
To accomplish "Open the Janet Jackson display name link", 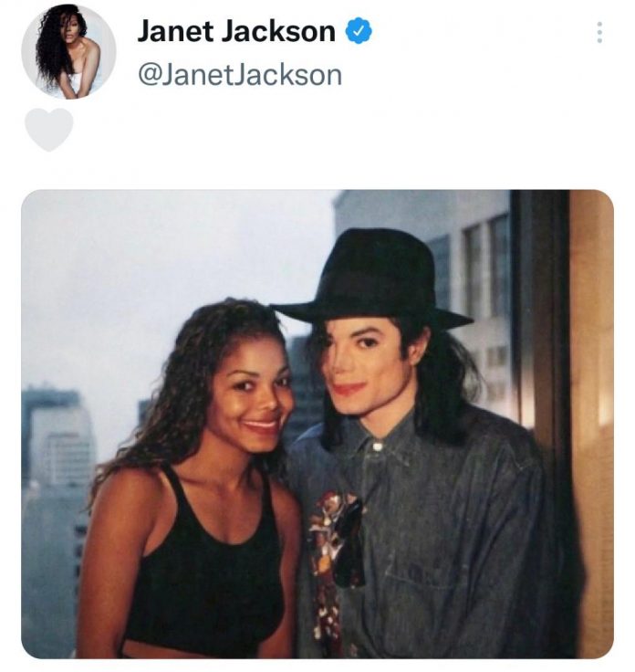I will tap(236, 31).
